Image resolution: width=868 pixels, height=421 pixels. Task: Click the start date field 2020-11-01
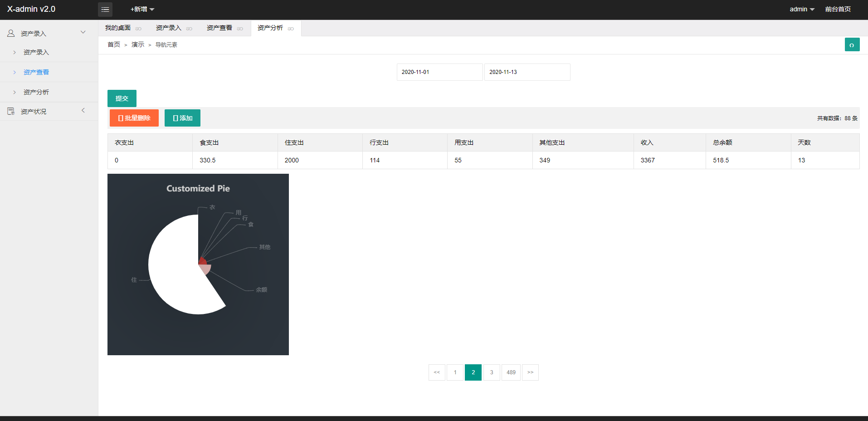point(439,72)
